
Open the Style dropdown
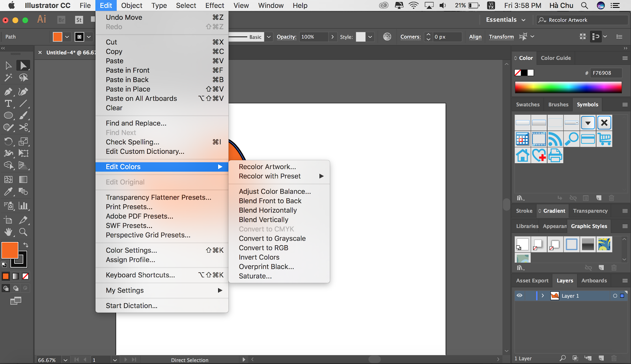point(370,37)
